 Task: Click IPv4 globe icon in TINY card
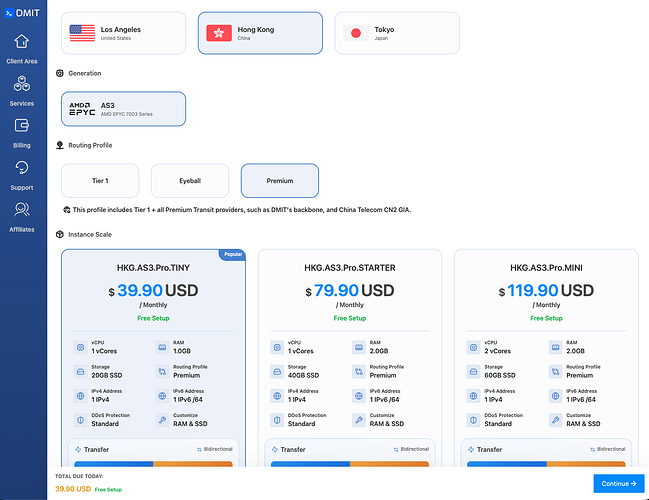click(80, 396)
